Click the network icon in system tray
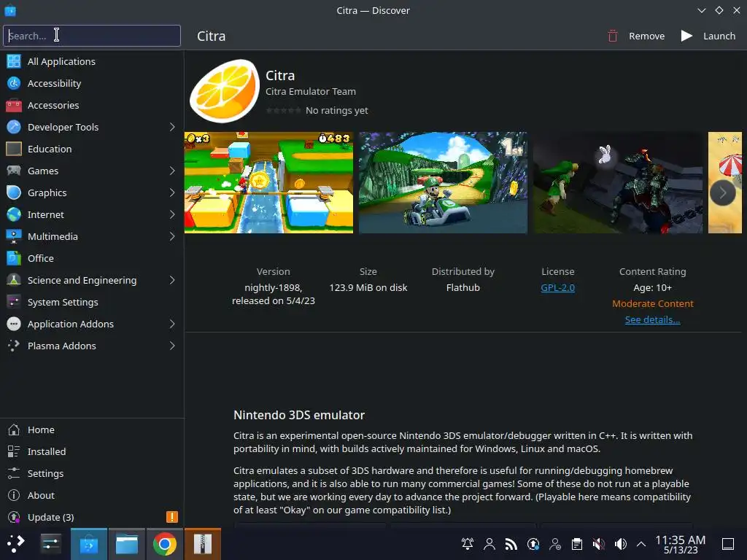747x560 pixels. tap(511, 544)
